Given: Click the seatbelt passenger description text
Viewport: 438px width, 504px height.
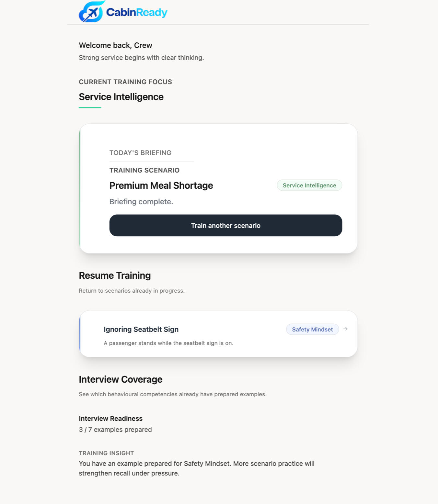Looking at the screenshot, I should click(x=168, y=343).
